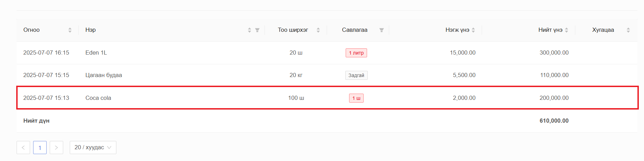The width and height of the screenshot is (644, 161).
Task: Sort table by Огноо column icon
Action: click(x=70, y=30)
